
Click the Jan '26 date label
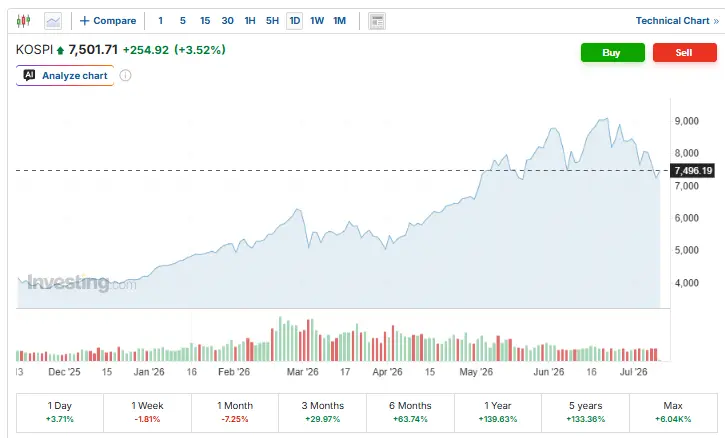point(149,372)
